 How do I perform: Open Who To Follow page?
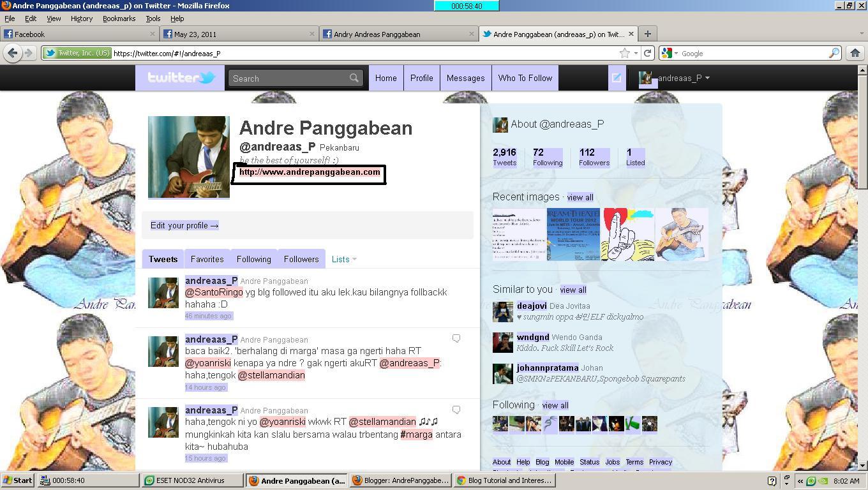point(525,78)
